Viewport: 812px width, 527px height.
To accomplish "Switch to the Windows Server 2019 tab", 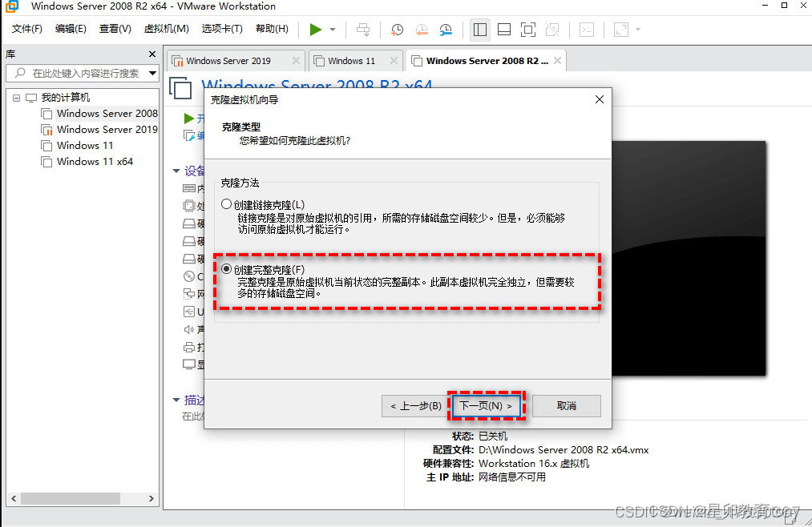I will point(228,61).
